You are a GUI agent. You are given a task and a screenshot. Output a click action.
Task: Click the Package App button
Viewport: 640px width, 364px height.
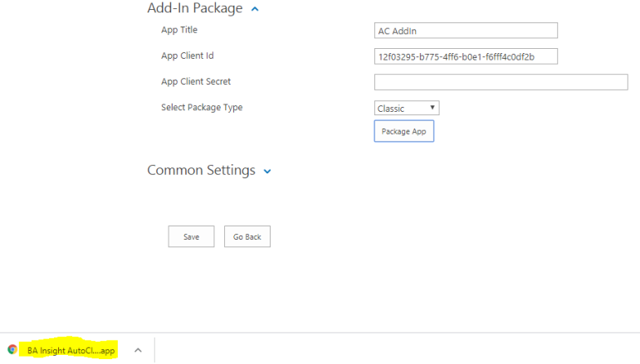tap(403, 132)
